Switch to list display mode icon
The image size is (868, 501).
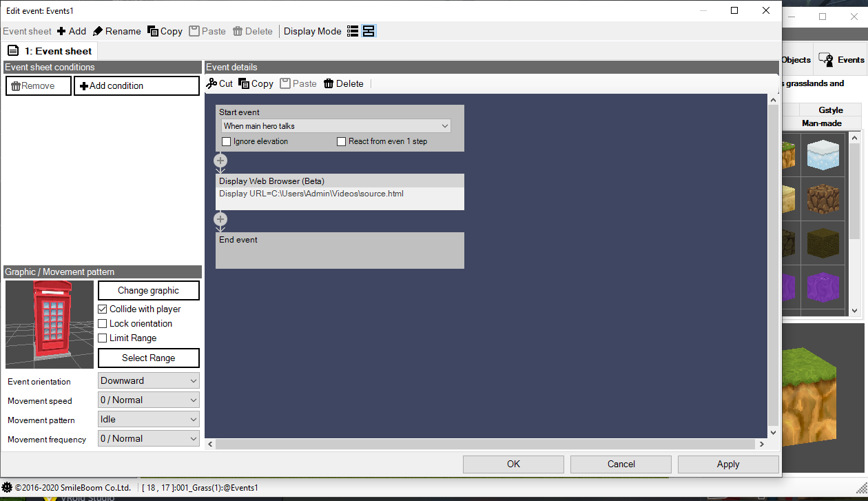pyautogui.click(x=353, y=31)
